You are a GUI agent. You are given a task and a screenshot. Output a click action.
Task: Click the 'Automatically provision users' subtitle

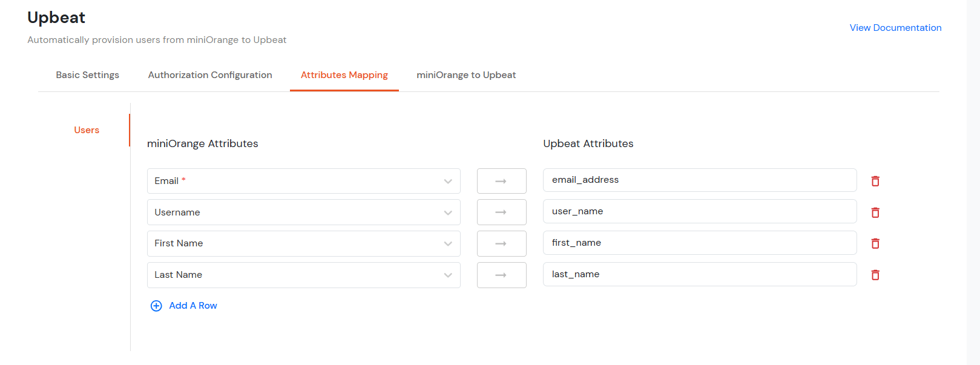pos(157,40)
